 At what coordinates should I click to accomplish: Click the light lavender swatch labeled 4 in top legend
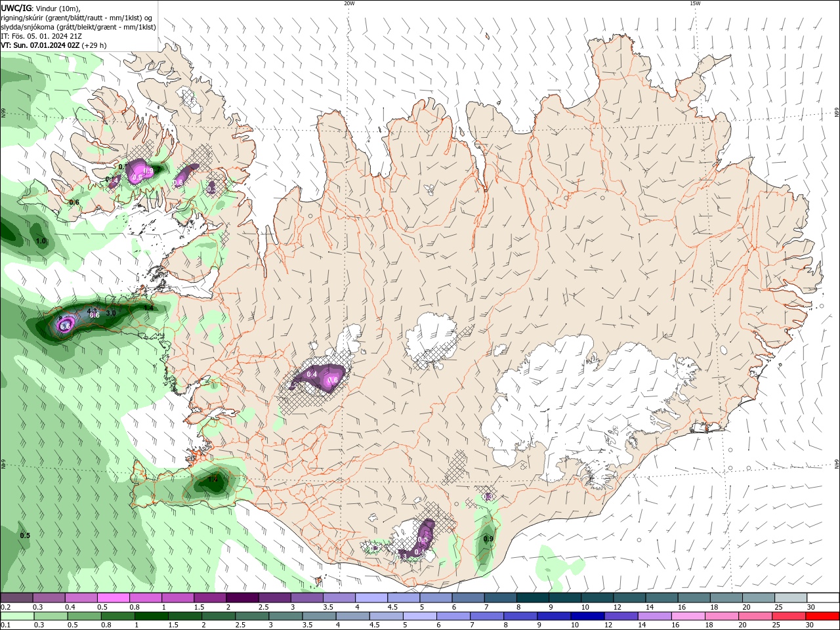(x=371, y=598)
